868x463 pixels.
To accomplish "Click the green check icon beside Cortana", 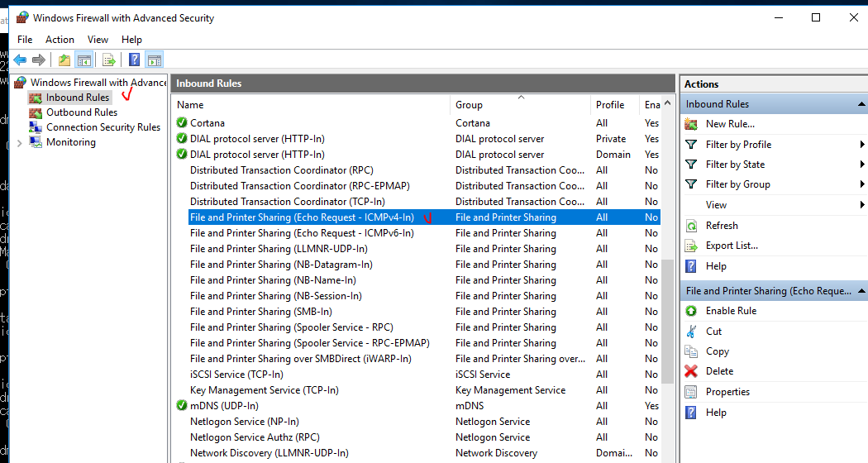I will (182, 122).
